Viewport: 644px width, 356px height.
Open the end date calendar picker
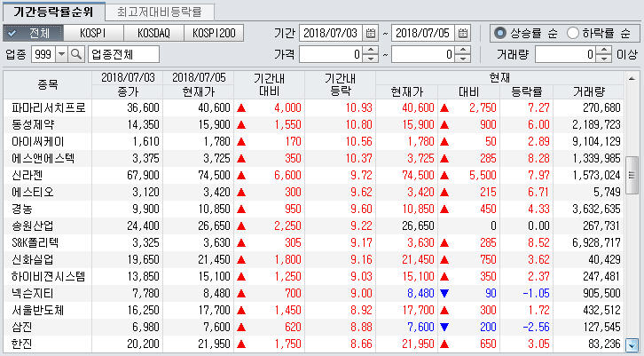[x=463, y=33]
